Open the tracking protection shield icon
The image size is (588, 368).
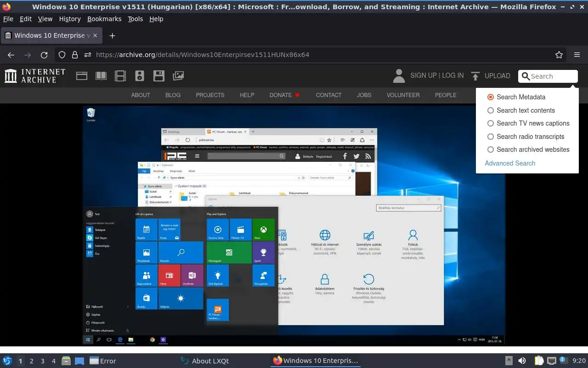[x=62, y=55]
